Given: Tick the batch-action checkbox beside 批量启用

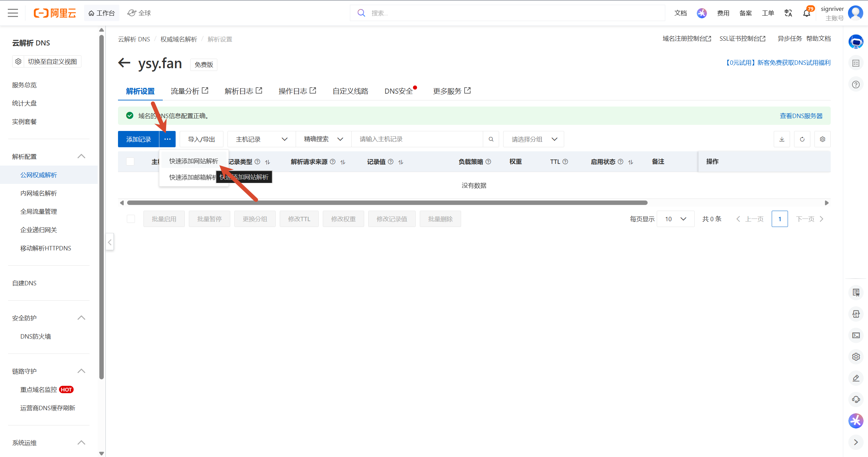Looking at the screenshot, I should (x=131, y=219).
